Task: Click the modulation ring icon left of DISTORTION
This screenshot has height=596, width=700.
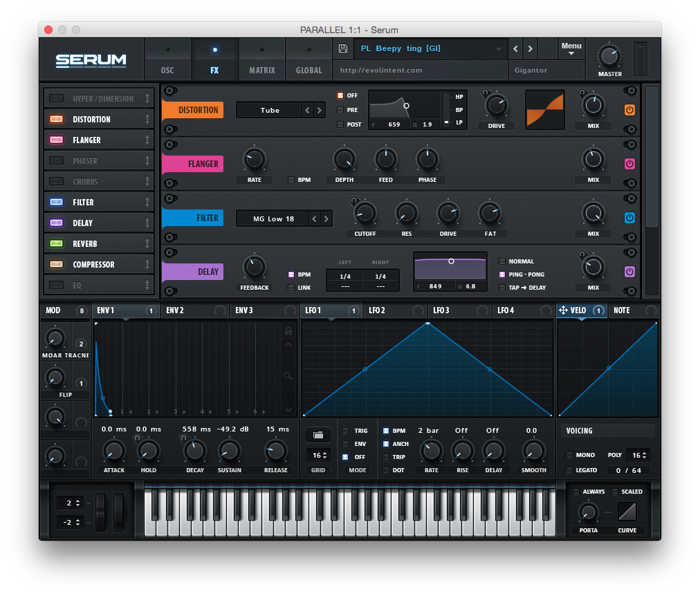Action: pyautogui.click(x=170, y=90)
